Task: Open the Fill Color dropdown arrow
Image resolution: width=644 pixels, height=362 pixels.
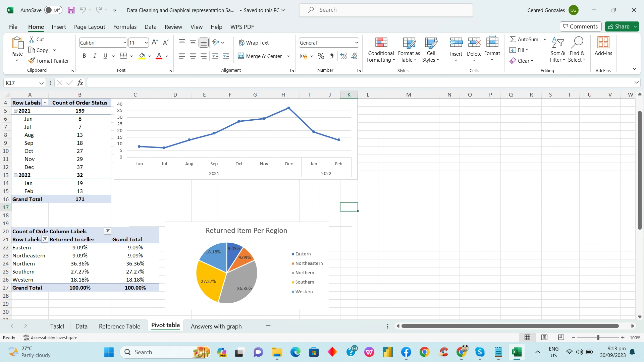Action: [x=150, y=56]
